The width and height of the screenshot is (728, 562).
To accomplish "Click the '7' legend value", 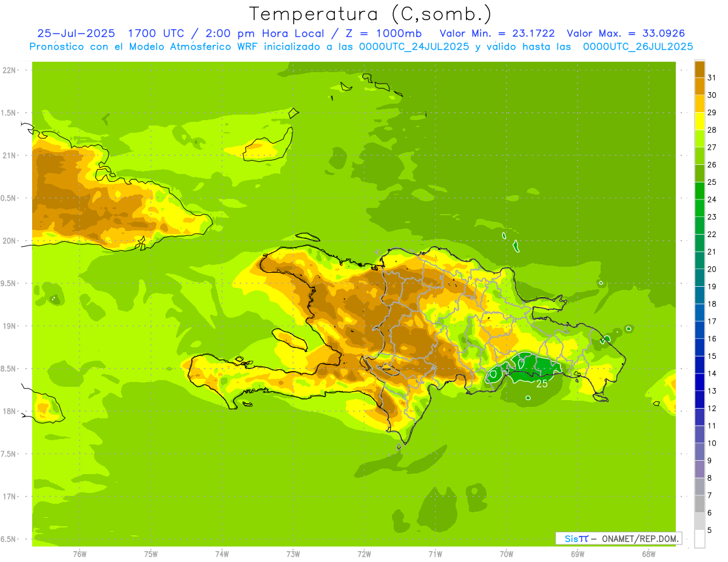I will (710, 495).
